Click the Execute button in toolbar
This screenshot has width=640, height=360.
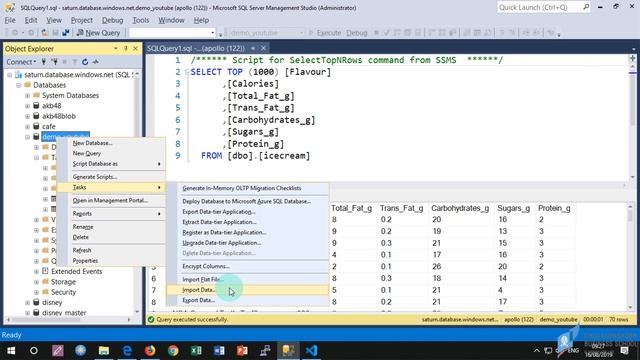[325, 33]
